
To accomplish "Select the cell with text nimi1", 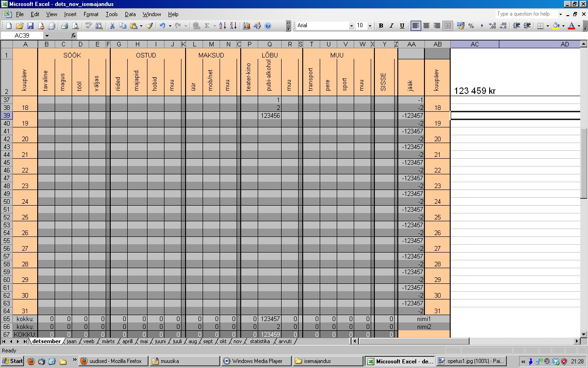I will click(x=424, y=319).
